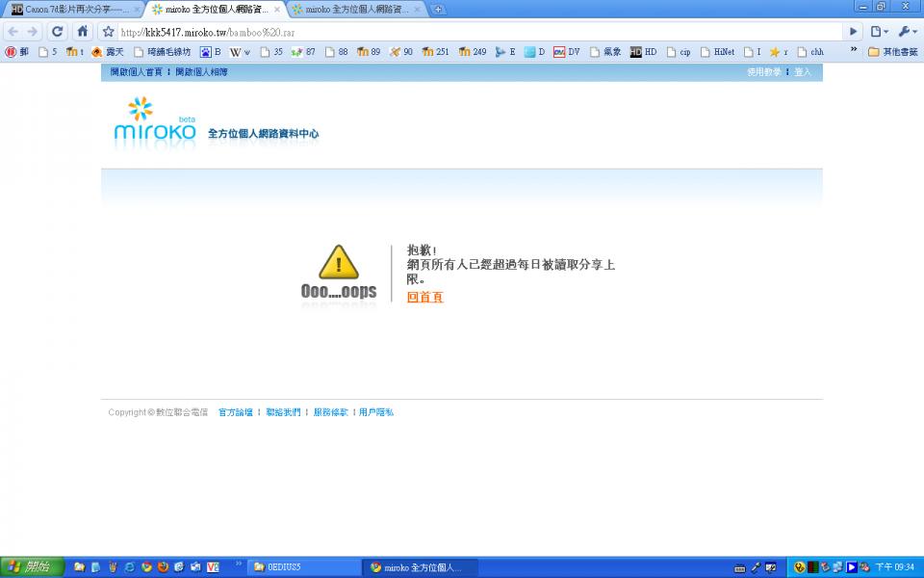Open the Windows 開始 Start menu
The height and width of the screenshot is (578, 924).
[32, 566]
